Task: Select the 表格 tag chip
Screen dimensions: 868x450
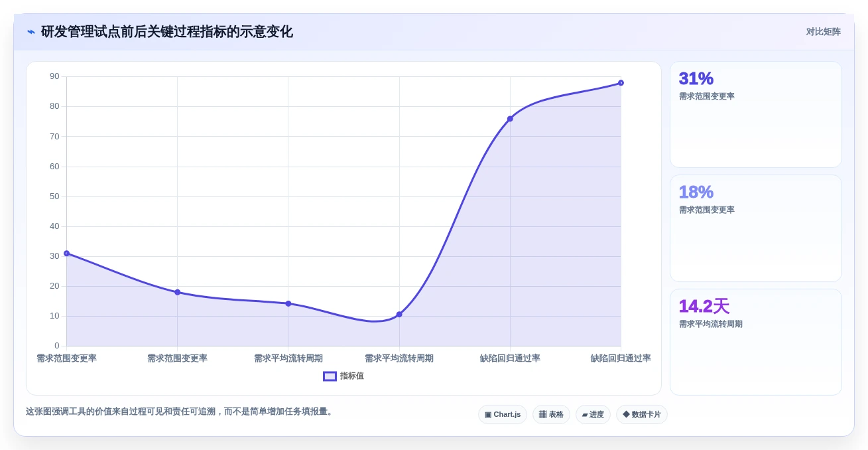Action: coord(551,415)
